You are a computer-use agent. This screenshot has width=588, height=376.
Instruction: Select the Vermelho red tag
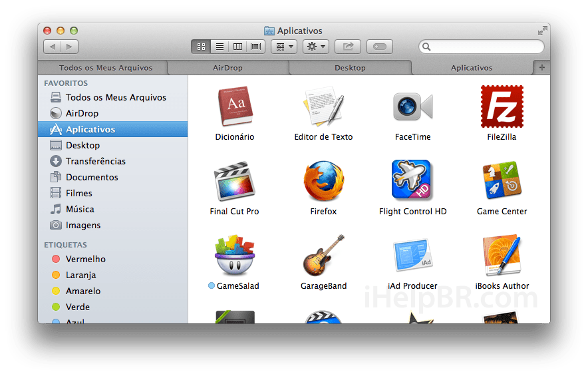click(113, 259)
